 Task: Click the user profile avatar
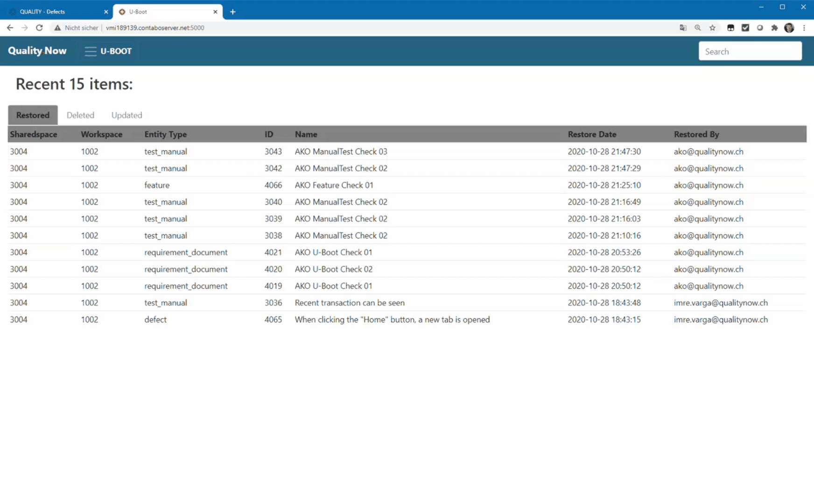coord(789,28)
